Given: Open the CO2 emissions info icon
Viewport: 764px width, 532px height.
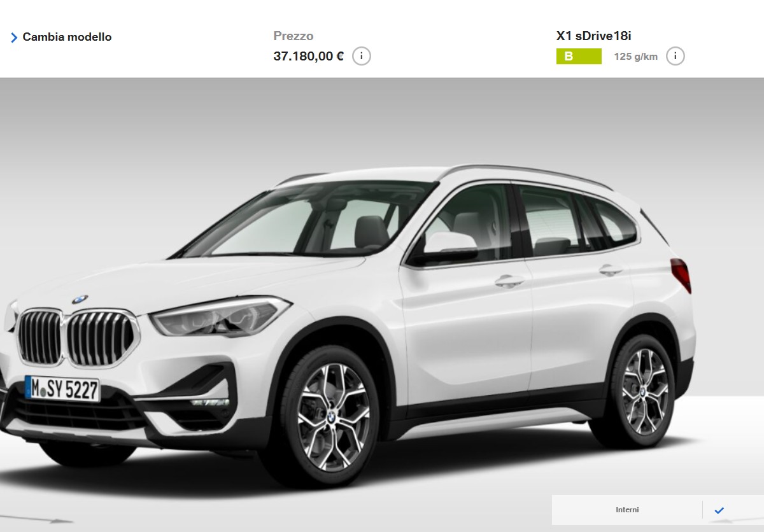Looking at the screenshot, I should coord(676,56).
